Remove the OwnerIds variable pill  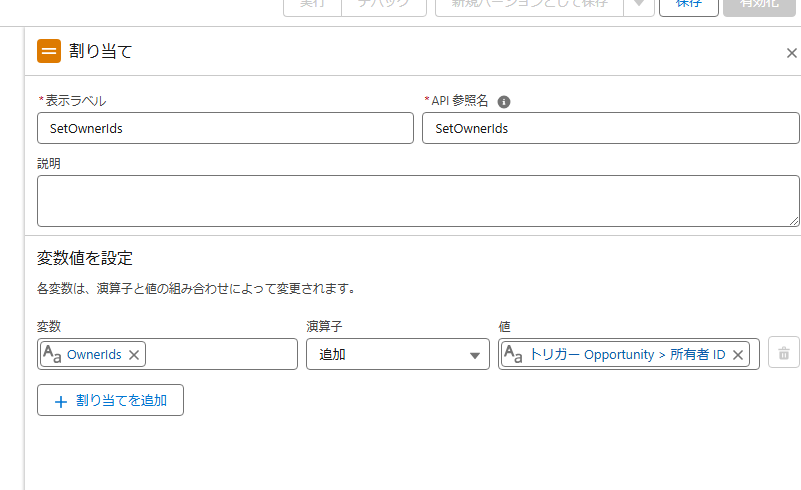[x=134, y=355]
